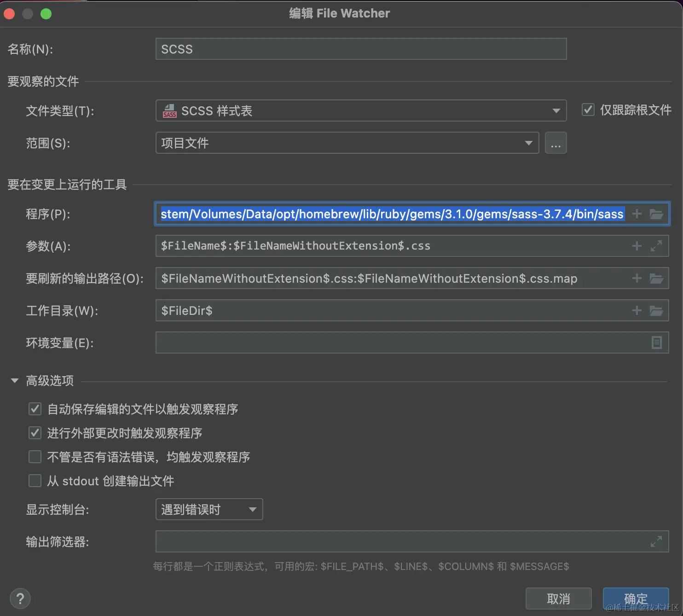The image size is (683, 616).
Task: Click the 参数(A): label
Action: pyautogui.click(x=48, y=246)
